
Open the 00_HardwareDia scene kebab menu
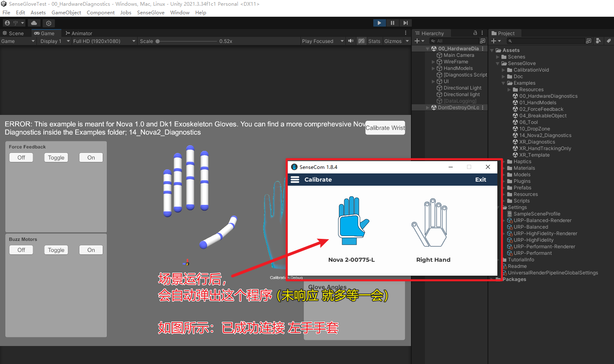tap(483, 49)
